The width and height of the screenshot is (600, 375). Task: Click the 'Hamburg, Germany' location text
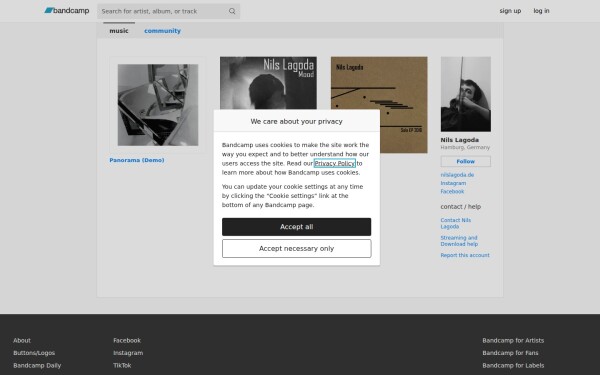(x=465, y=147)
